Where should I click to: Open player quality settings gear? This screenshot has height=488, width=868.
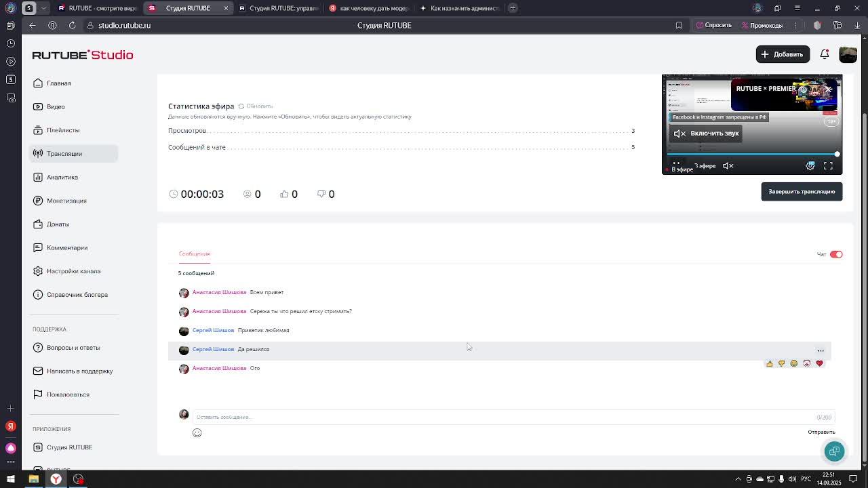[810, 166]
